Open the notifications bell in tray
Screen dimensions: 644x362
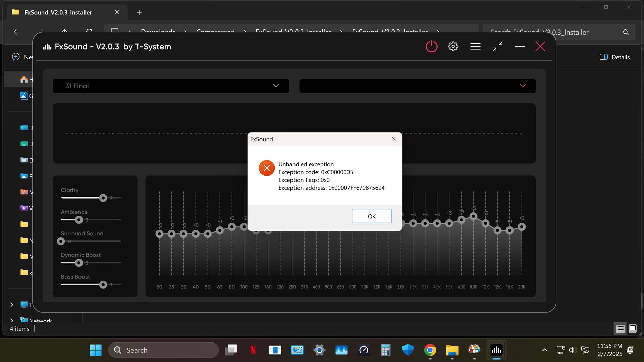pos(630,350)
